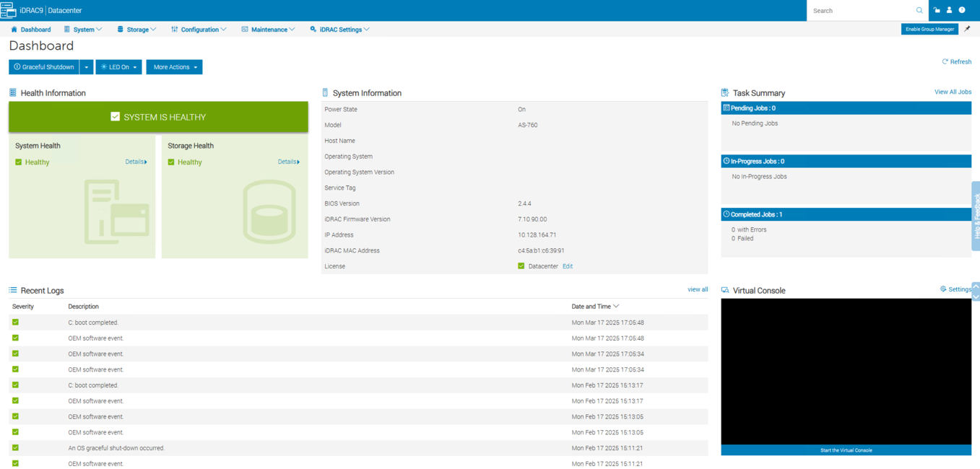Click Edit next to Datacenter license
The image size is (980, 469).
pyautogui.click(x=568, y=266)
